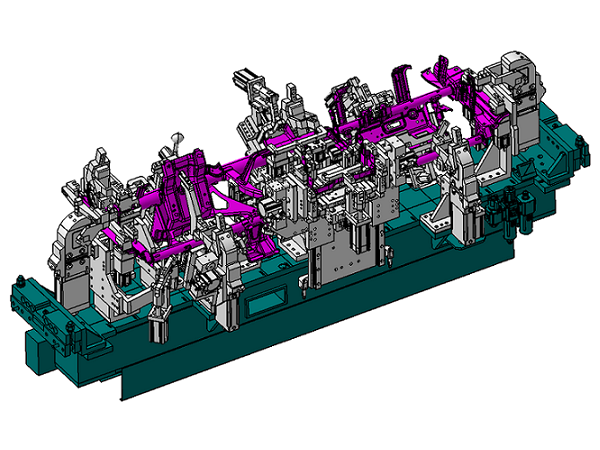Click the mushroom-shaped locator pin at upper left

point(177,135)
